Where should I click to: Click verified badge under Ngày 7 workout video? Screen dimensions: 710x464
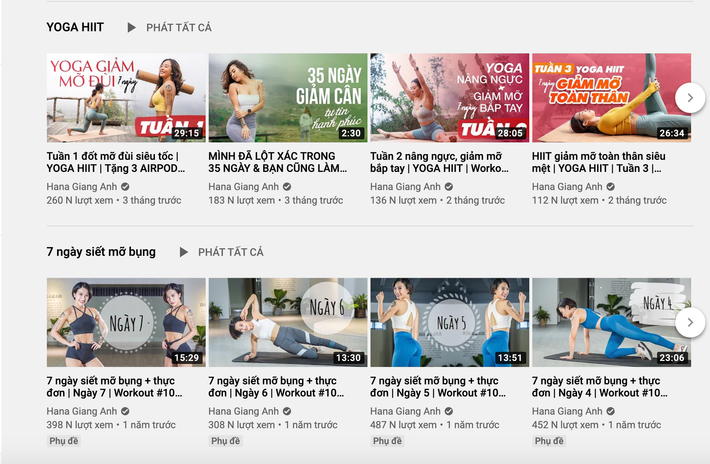pos(125,411)
